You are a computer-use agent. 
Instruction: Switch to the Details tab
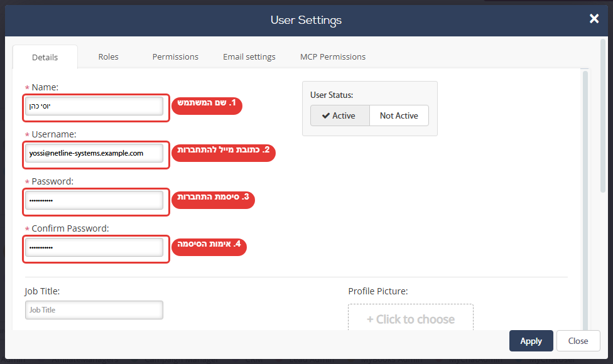point(45,57)
